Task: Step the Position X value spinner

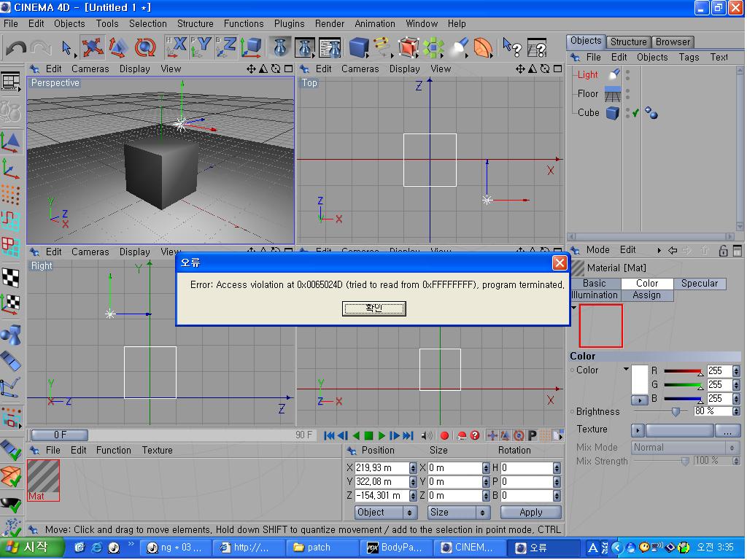Action: click(413, 468)
